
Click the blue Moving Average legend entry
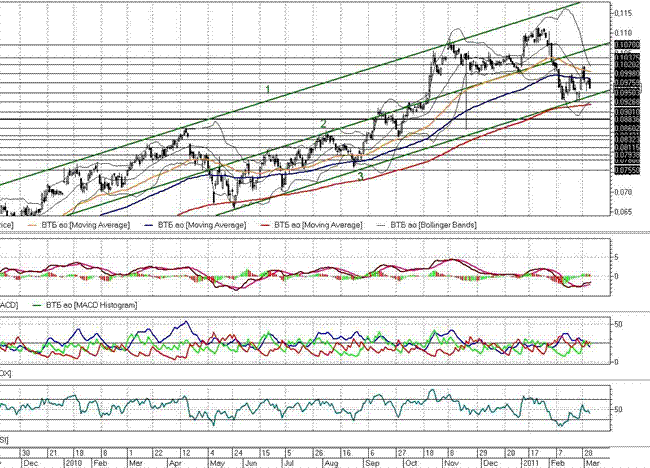[195, 225]
